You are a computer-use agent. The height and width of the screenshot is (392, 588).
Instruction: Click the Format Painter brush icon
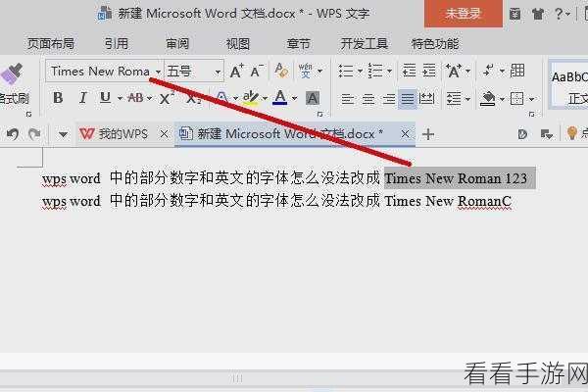[13, 73]
